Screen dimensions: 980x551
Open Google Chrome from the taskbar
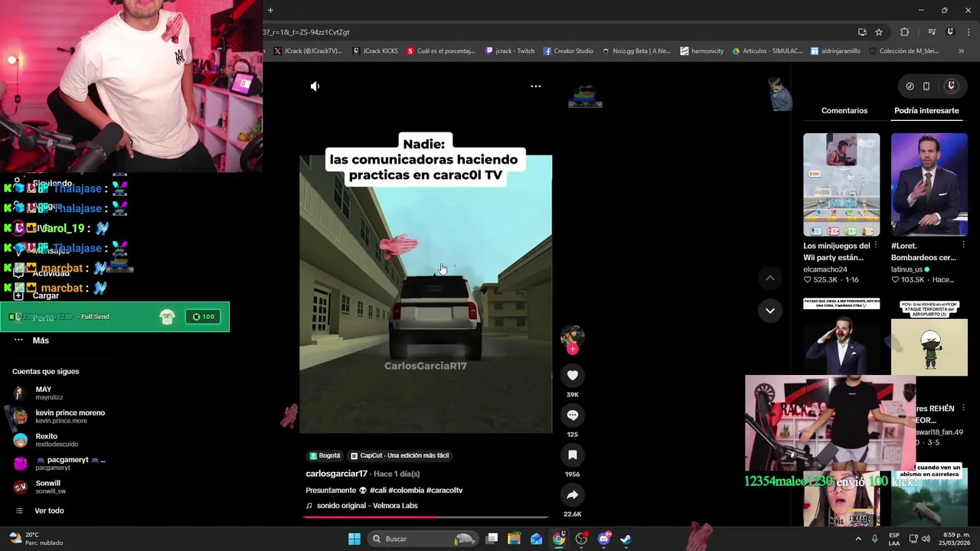559,539
